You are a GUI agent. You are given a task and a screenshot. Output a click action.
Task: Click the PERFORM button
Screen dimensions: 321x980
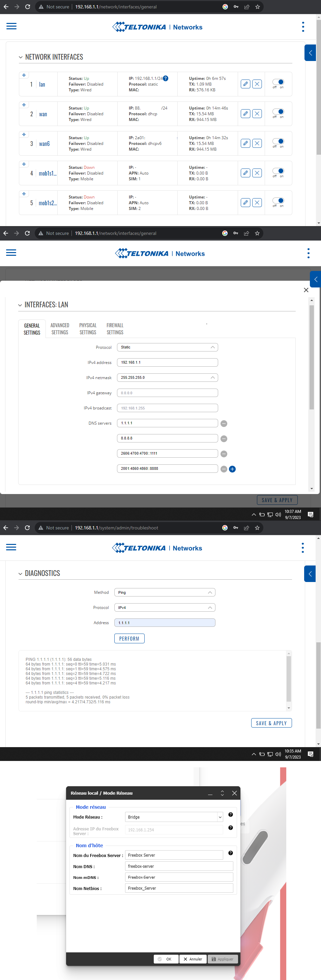point(129,638)
